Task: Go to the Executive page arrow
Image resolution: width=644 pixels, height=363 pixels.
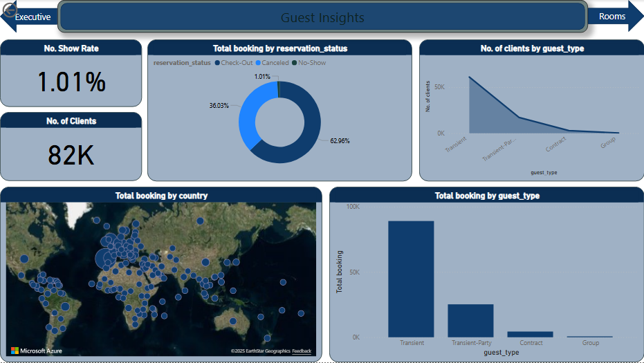Action: [29, 17]
